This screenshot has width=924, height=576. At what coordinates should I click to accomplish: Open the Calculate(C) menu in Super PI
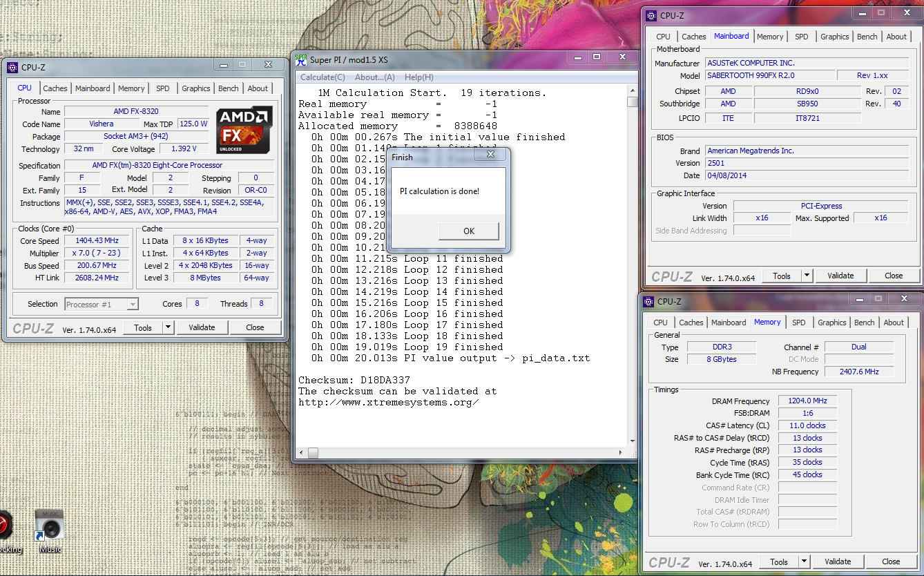coord(323,77)
